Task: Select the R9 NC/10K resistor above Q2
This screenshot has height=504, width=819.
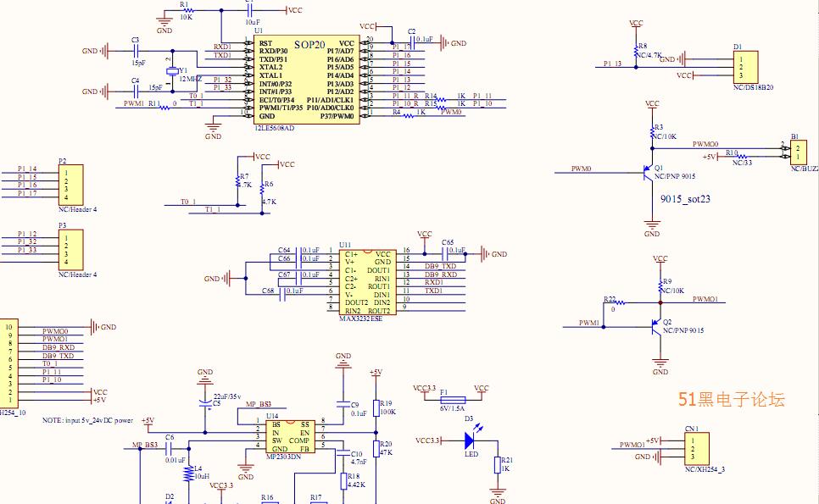Action: pos(660,287)
